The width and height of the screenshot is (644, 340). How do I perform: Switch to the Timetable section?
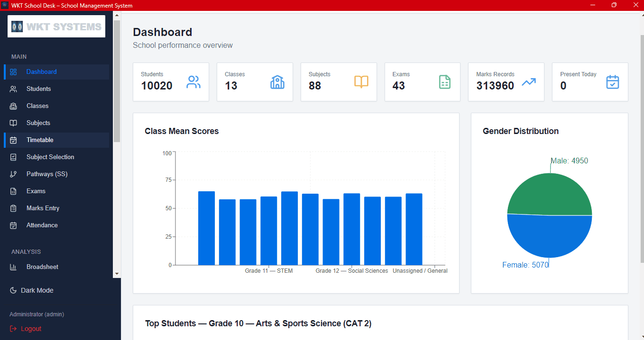click(x=40, y=140)
